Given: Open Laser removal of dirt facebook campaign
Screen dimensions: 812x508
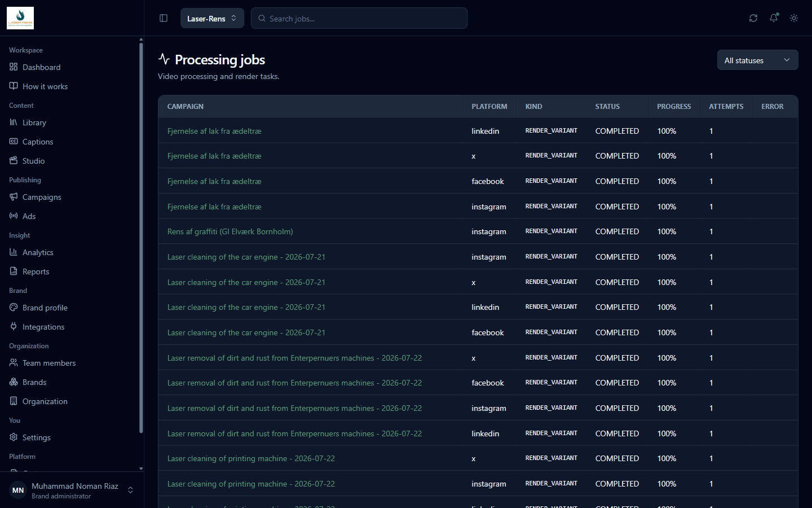Looking at the screenshot, I should [294, 383].
